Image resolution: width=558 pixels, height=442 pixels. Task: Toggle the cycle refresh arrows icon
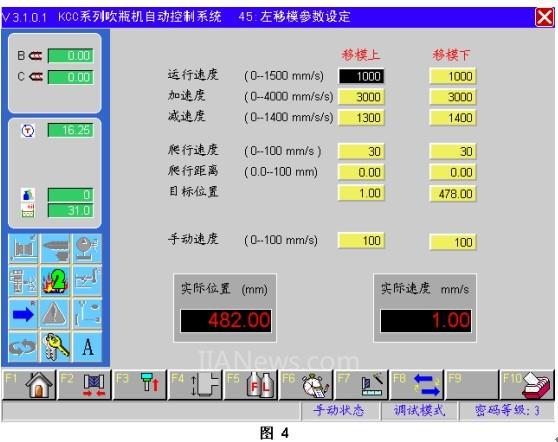[x=23, y=347]
